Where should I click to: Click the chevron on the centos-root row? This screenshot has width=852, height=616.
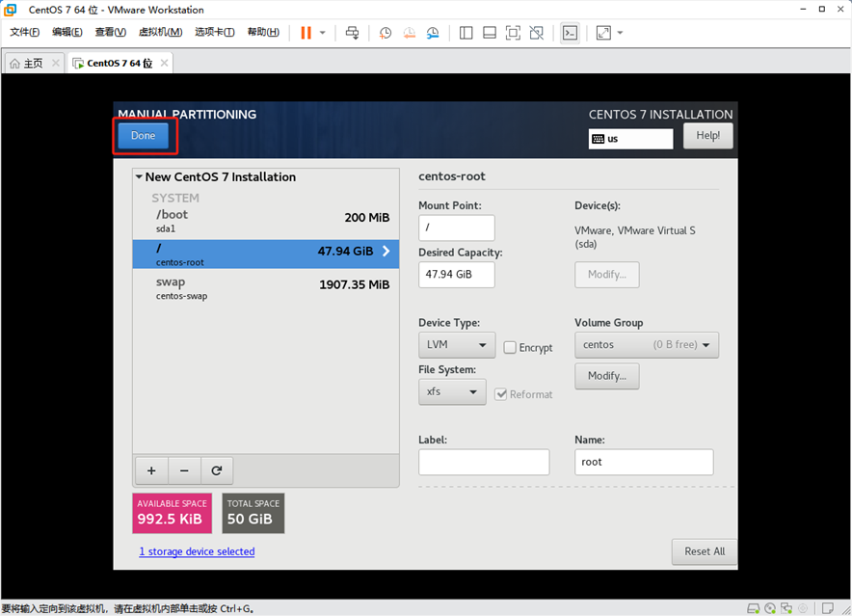point(386,251)
